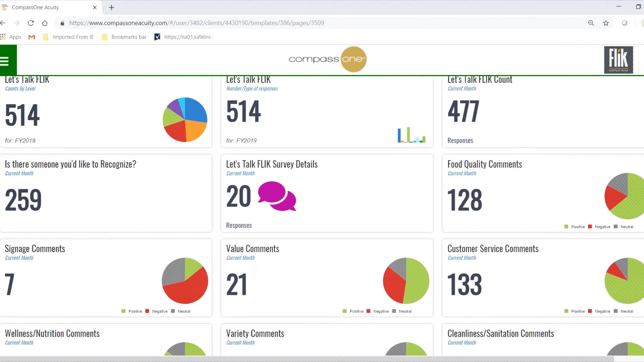Click the FLIK Hospitality Group logo
The image size is (644, 362).
[619, 60]
